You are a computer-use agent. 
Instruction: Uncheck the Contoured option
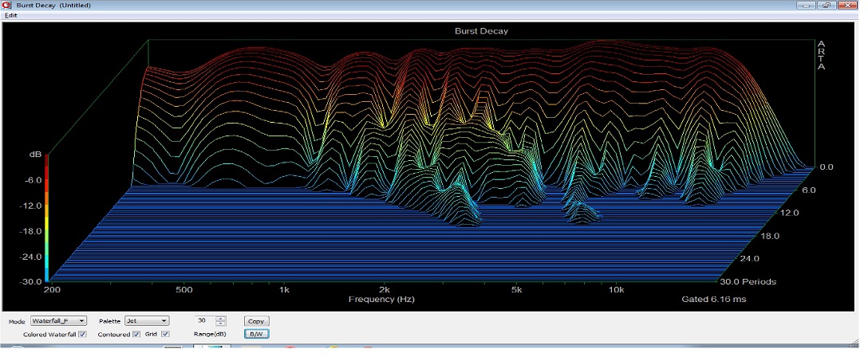click(x=136, y=334)
